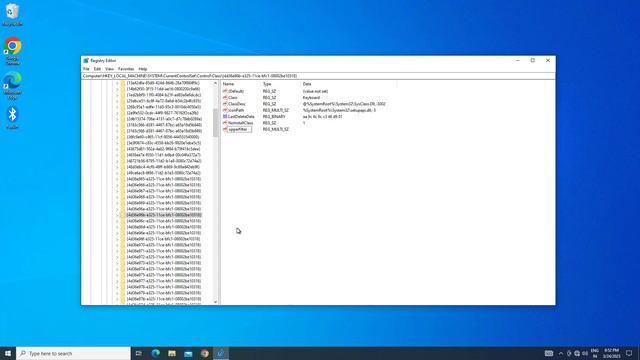640x360 pixels.
Task: Click the Registry Editor title bar icon
Action: pyautogui.click(x=86, y=60)
